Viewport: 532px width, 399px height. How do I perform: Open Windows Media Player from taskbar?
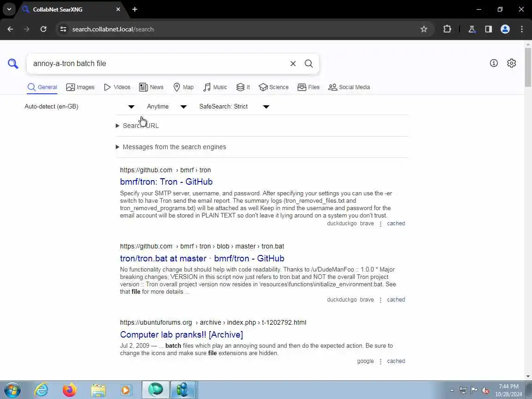[x=126, y=390]
